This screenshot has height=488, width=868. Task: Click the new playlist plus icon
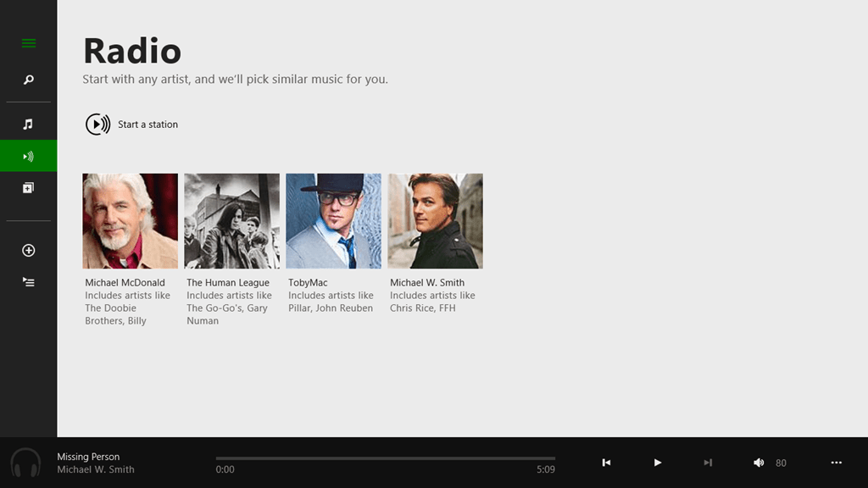28,250
